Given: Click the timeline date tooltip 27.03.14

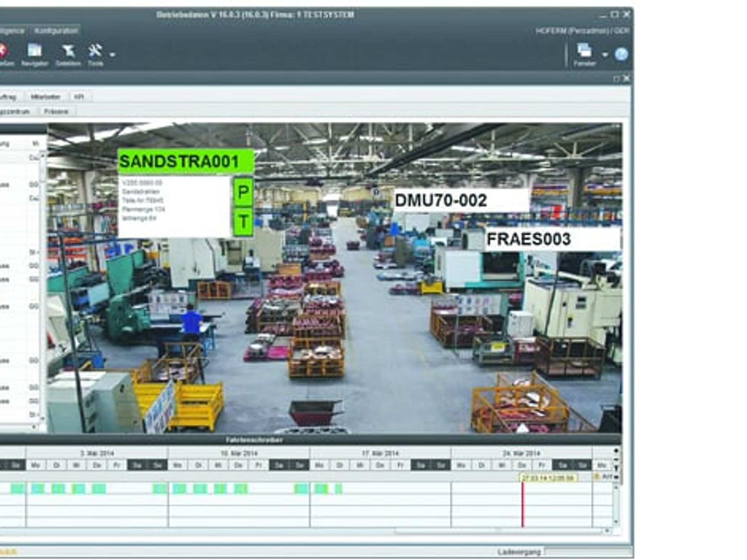Looking at the screenshot, I should (548, 477).
